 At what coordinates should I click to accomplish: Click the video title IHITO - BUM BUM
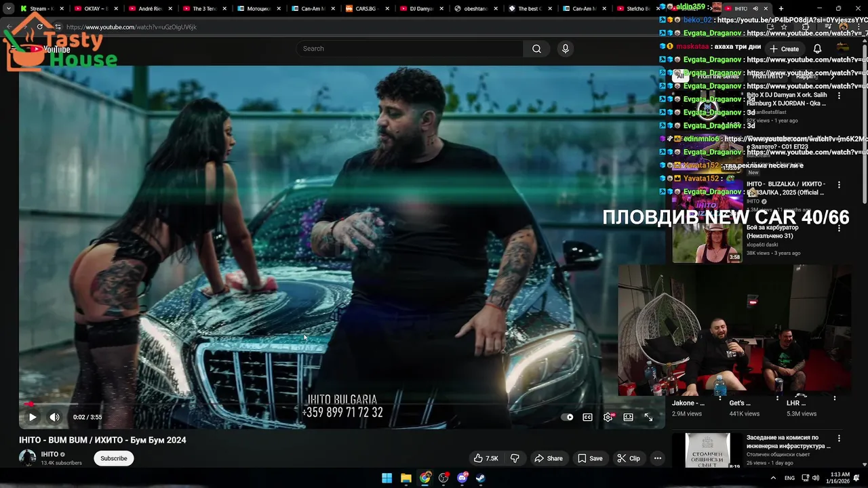pyautogui.click(x=102, y=440)
